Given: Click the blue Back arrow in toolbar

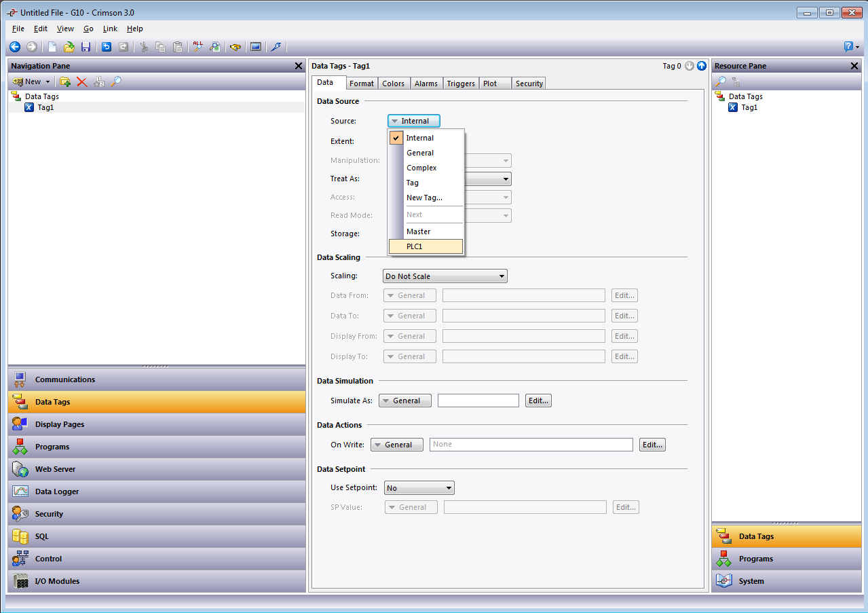Looking at the screenshot, I should [x=15, y=47].
